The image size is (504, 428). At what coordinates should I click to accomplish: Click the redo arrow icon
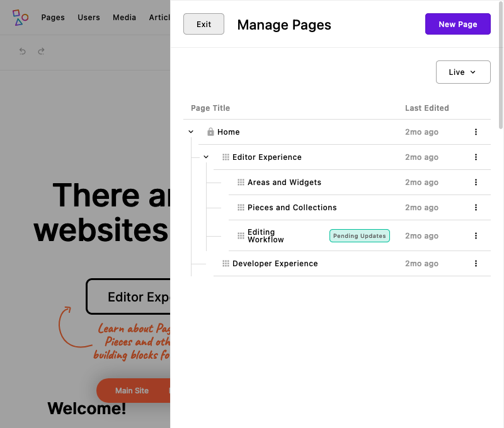pyautogui.click(x=41, y=51)
